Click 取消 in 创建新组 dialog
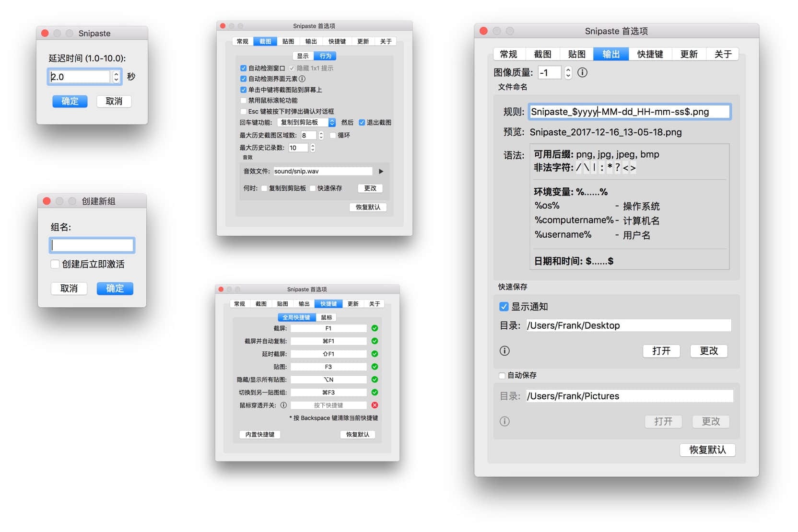 point(69,289)
